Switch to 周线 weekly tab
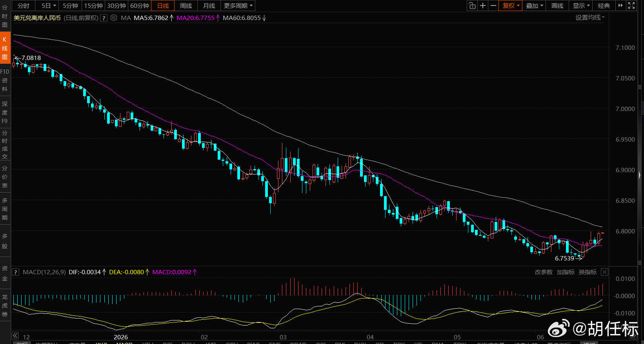 click(186, 5)
